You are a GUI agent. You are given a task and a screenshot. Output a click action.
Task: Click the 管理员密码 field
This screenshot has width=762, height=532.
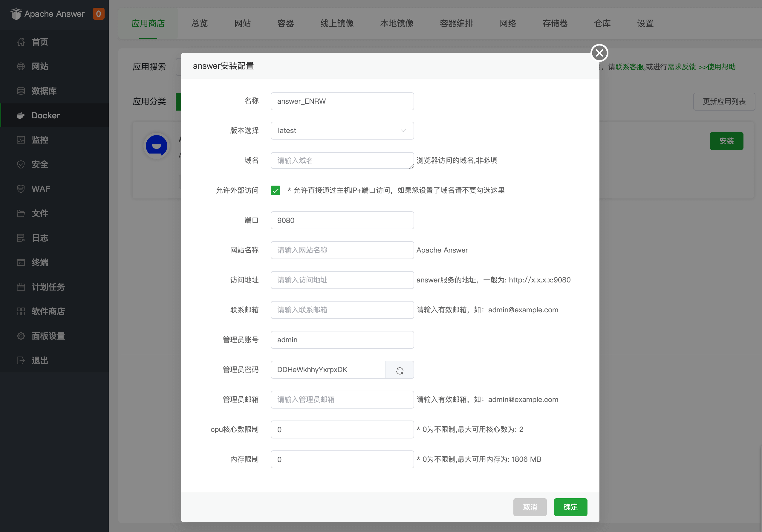click(x=328, y=370)
